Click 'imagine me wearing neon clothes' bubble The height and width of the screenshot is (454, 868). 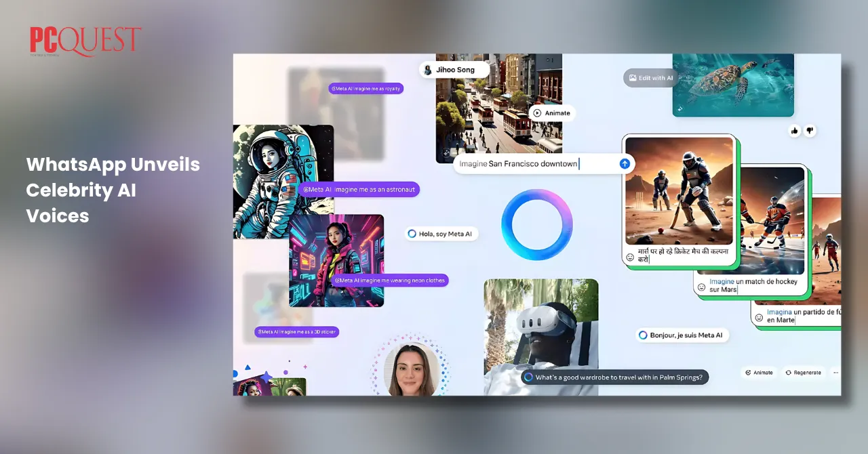[389, 280]
